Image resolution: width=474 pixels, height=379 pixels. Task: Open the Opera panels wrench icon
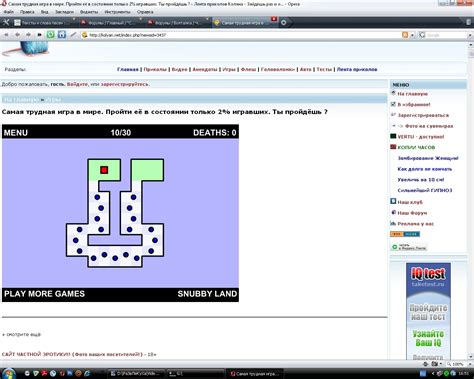(x=6, y=22)
